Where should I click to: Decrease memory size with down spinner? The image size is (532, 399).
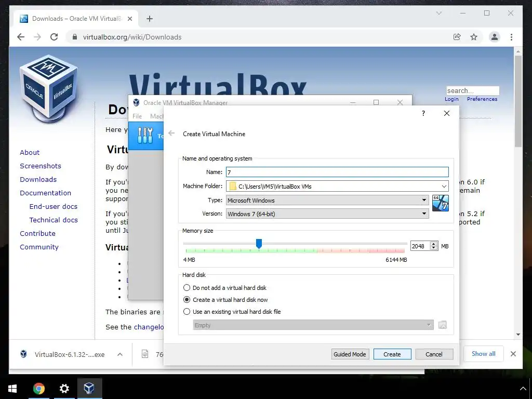[434, 248]
